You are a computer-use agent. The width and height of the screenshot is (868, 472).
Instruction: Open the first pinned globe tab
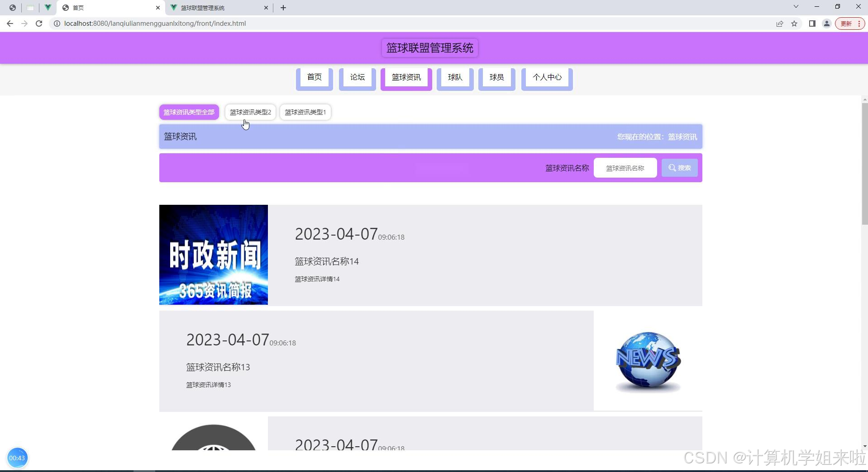click(x=13, y=8)
